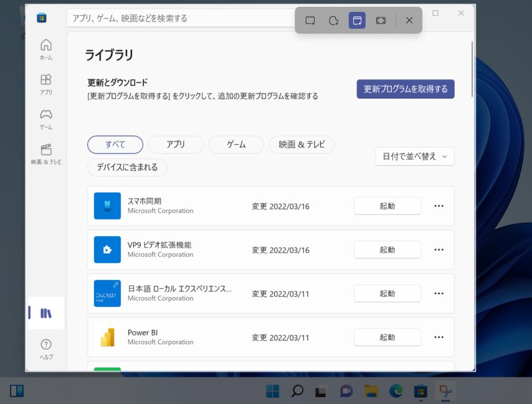Open taskbar search

click(x=297, y=391)
